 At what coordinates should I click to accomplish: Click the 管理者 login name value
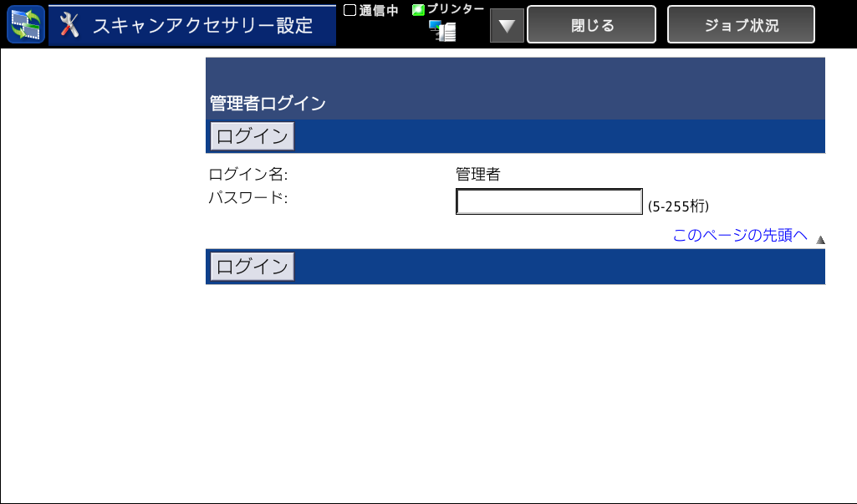click(477, 175)
